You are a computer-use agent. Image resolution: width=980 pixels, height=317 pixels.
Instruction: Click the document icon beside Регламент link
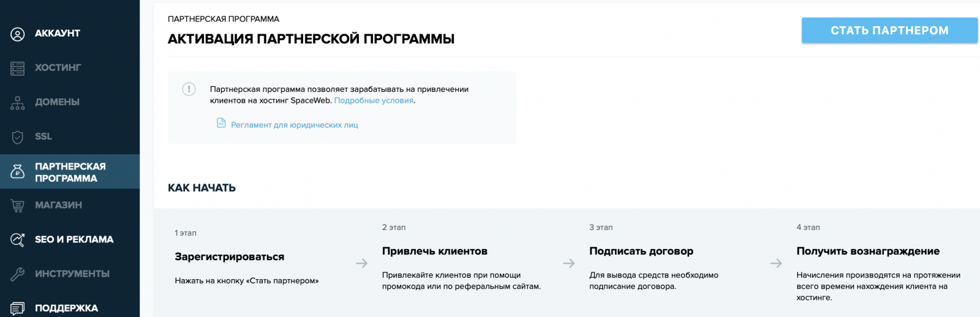pyautogui.click(x=221, y=123)
